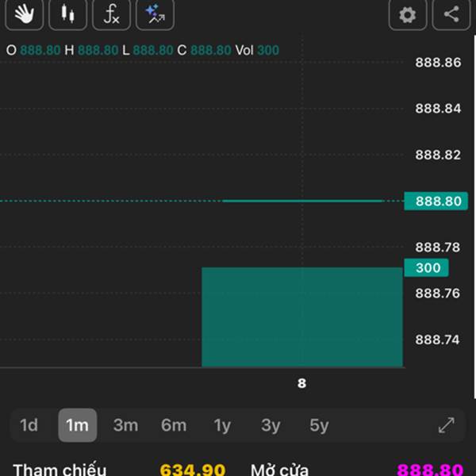Viewport: 476px width, 476px height.
Task: Select the 1y time range
Action: pyautogui.click(x=222, y=425)
